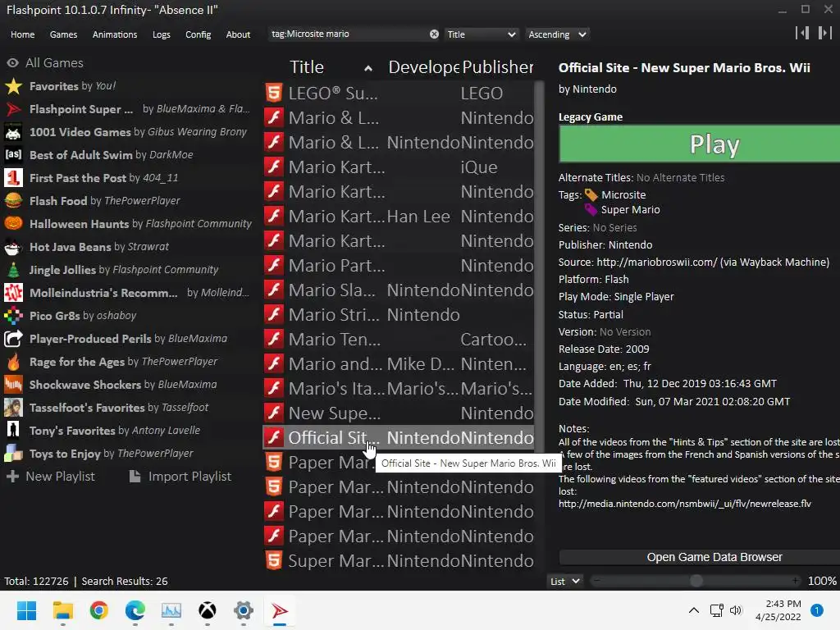The height and width of the screenshot is (630, 840).
Task: Click the volume speaker icon in system tray
Action: pos(736,610)
